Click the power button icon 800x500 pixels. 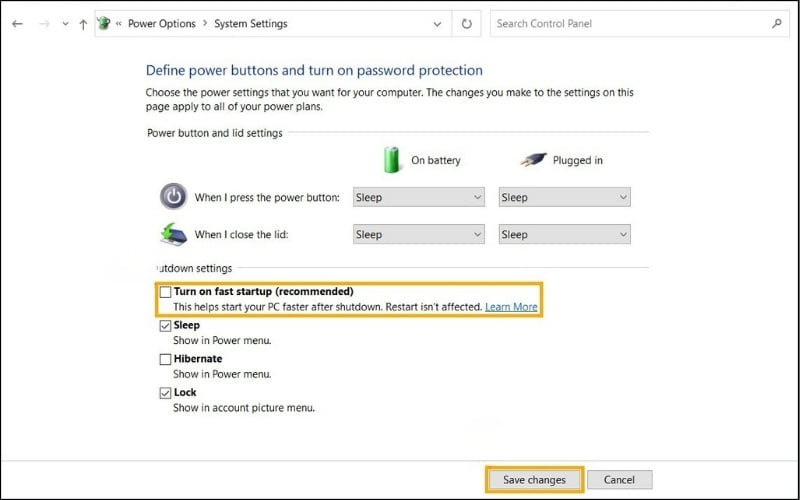pos(173,196)
